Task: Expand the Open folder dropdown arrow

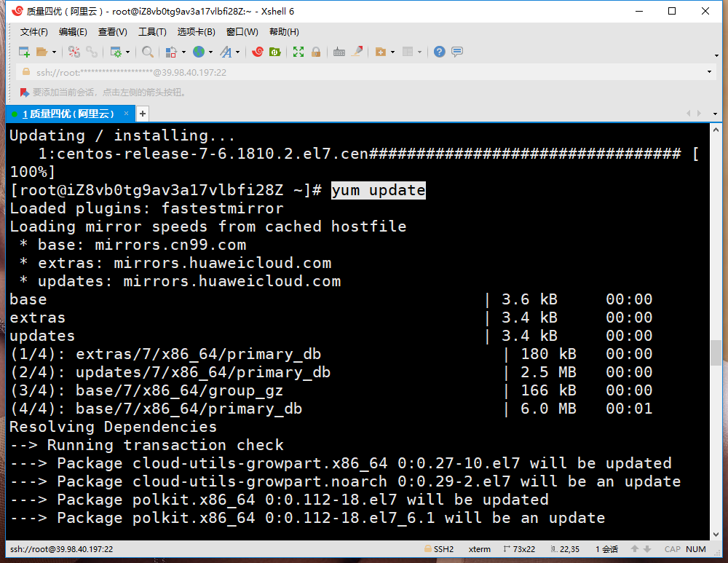Action: 54,52
